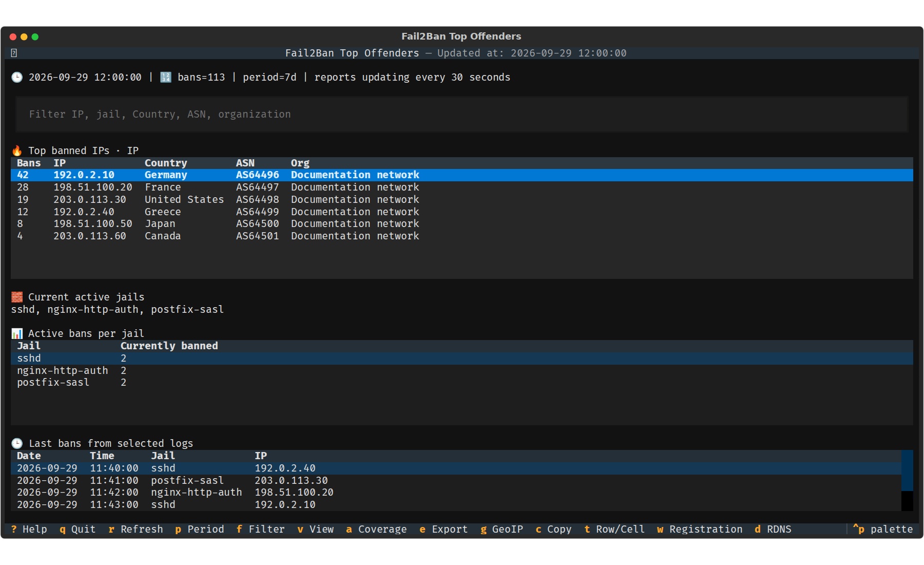Open Registration from the footer

[x=700, y=529]
